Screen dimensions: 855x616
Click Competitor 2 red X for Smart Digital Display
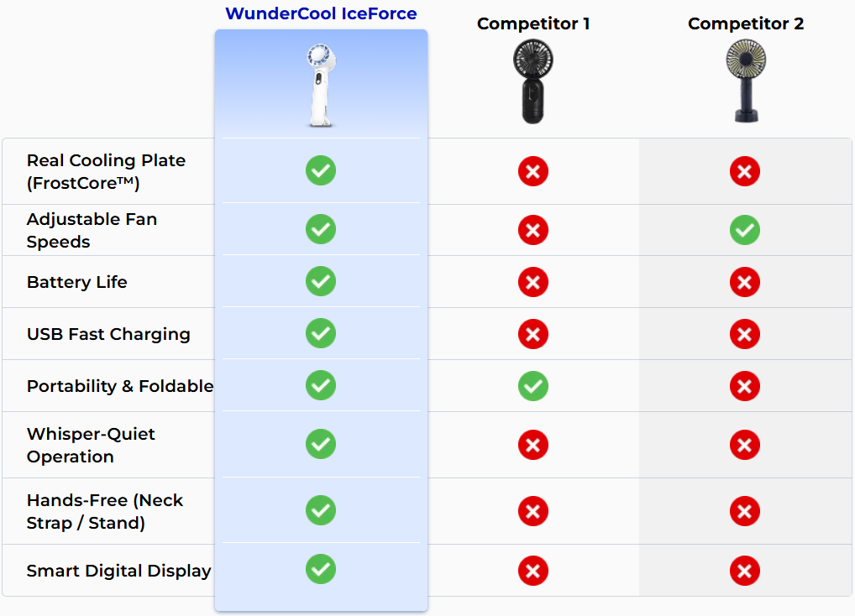745,571
